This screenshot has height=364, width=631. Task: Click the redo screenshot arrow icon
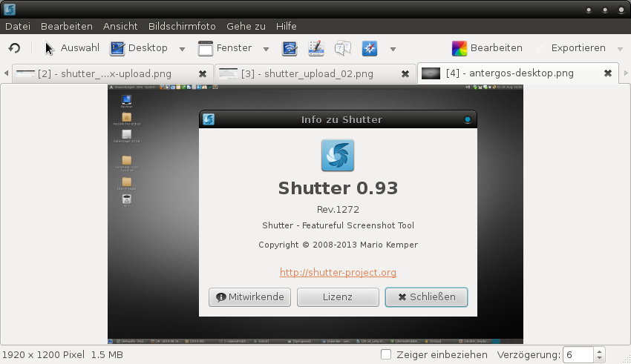coord(15,48)
